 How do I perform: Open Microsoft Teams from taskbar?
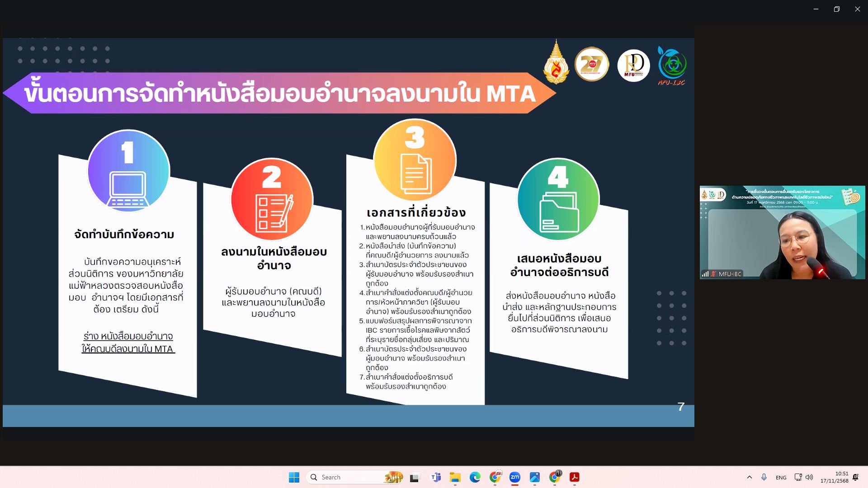click(x=436, y=477)
